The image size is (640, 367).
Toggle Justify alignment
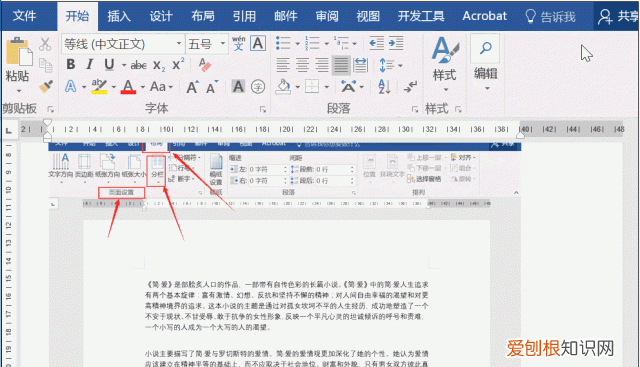tap(341, 65)
